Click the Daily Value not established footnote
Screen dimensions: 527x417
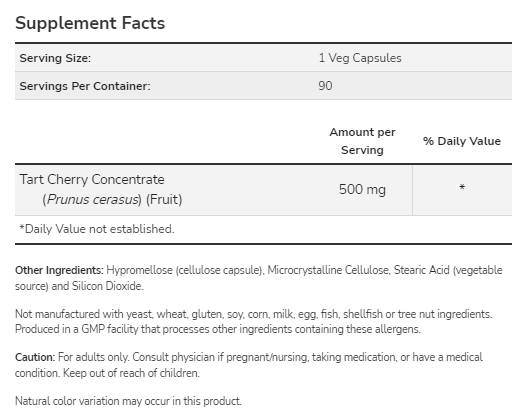pos(97,229)
